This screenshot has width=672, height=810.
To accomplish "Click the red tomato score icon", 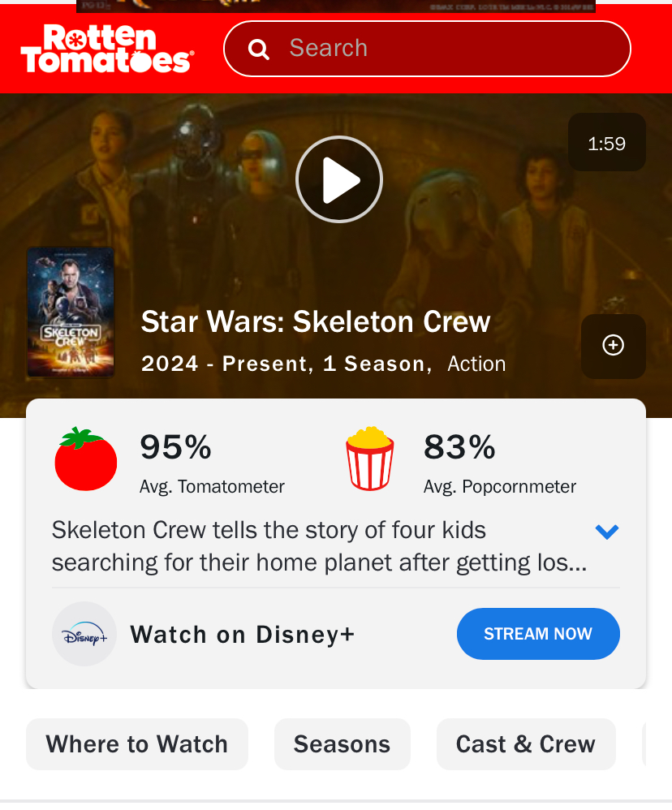I will tap(86, 459).
